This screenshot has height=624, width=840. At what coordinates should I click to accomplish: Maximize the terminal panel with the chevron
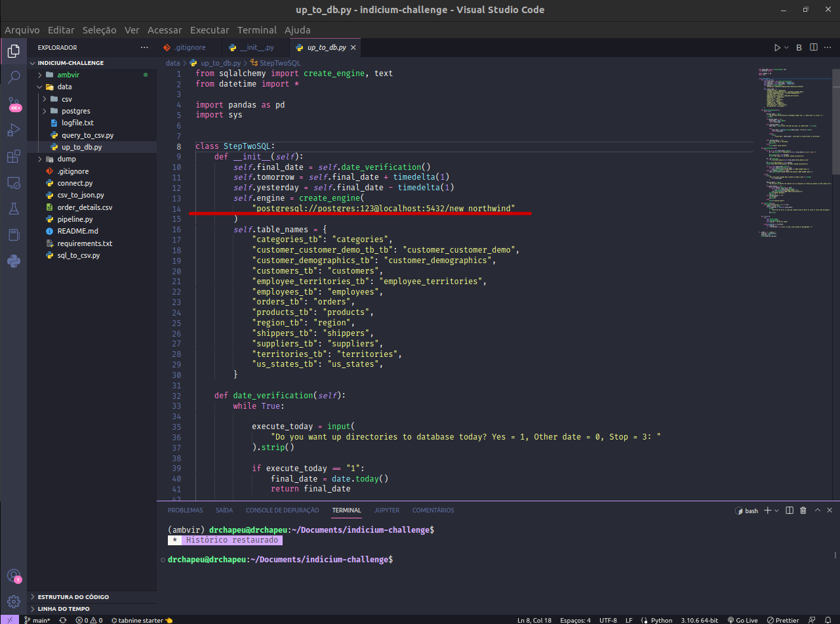816,510
